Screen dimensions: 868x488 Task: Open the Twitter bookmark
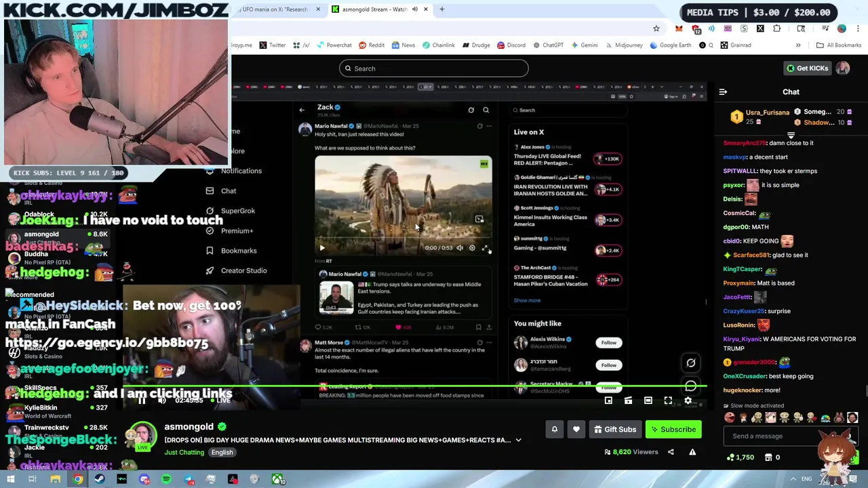[272, 45]
